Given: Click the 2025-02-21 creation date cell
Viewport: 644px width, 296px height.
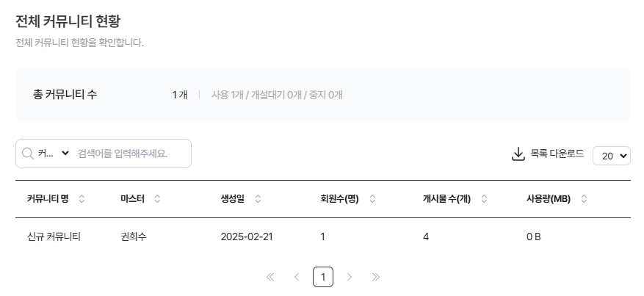Looking at the screenshot, I should coord(246,237).
